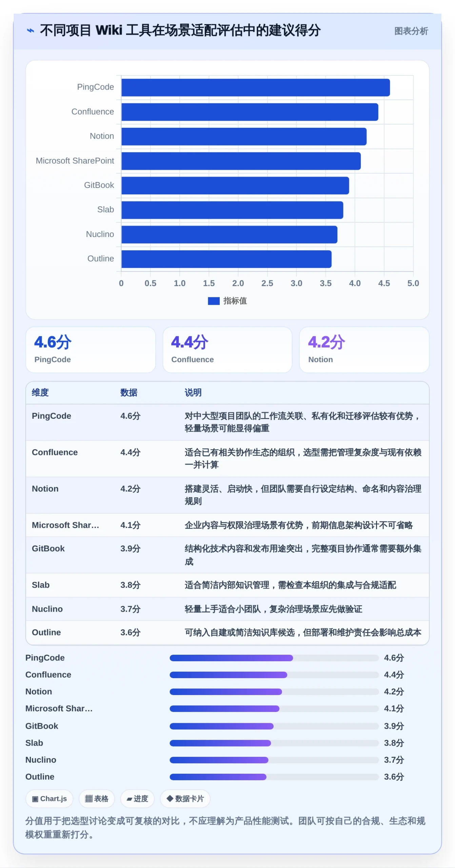Click the 3.9分 cell in table
The height and width of the screenshot is (868, 455).
pyautogui.click(x=131, y=549)
